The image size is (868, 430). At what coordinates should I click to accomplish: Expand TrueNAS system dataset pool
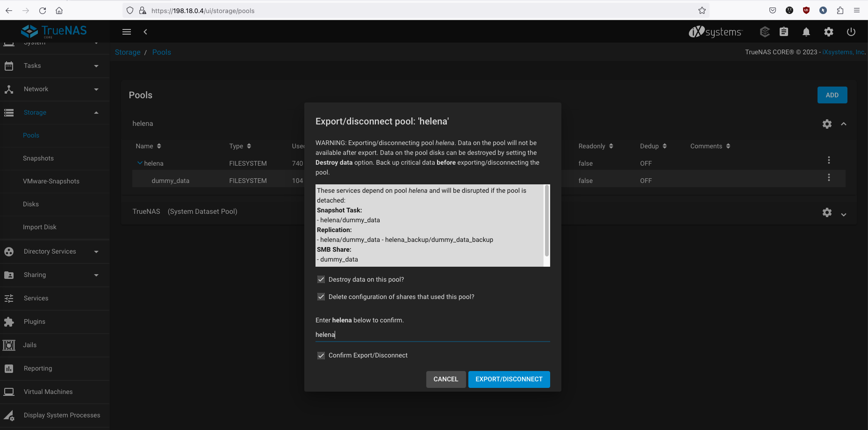(x=843, y=214)
